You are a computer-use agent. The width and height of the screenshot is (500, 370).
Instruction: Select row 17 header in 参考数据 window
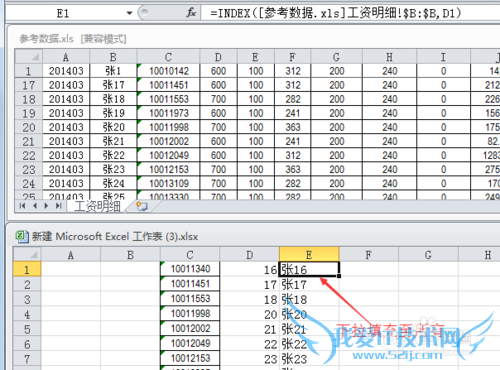coord(29,85)
